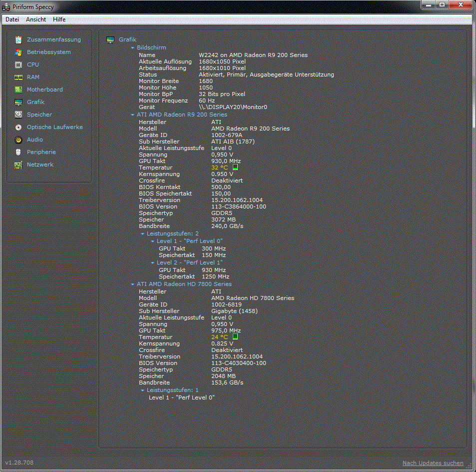Collapse Level 2 - "Perf Level 1" node
The width and height of the screenshot is (476, 472).
click(153, 262)
